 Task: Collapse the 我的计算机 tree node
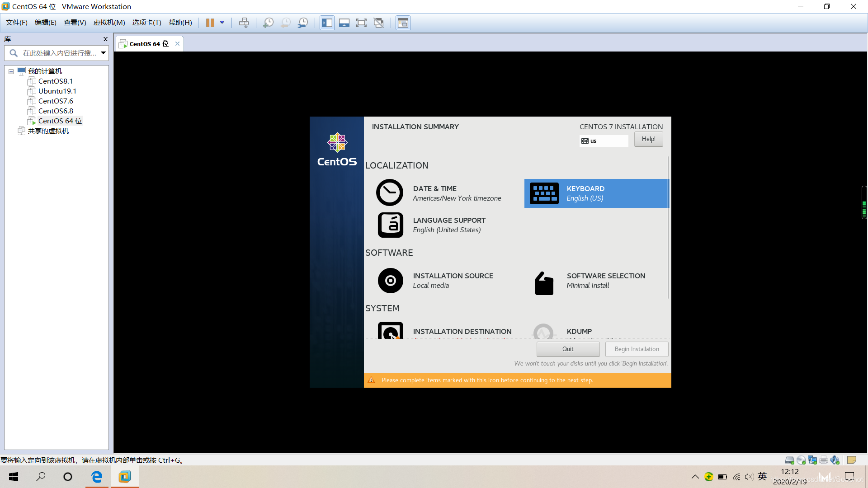coord(11,71)
